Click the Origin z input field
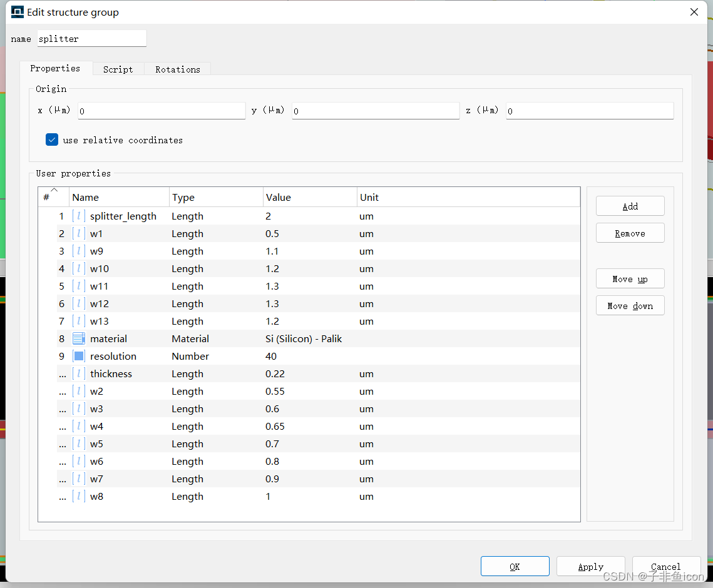This screenshot has height=588, width=713. 590,111
